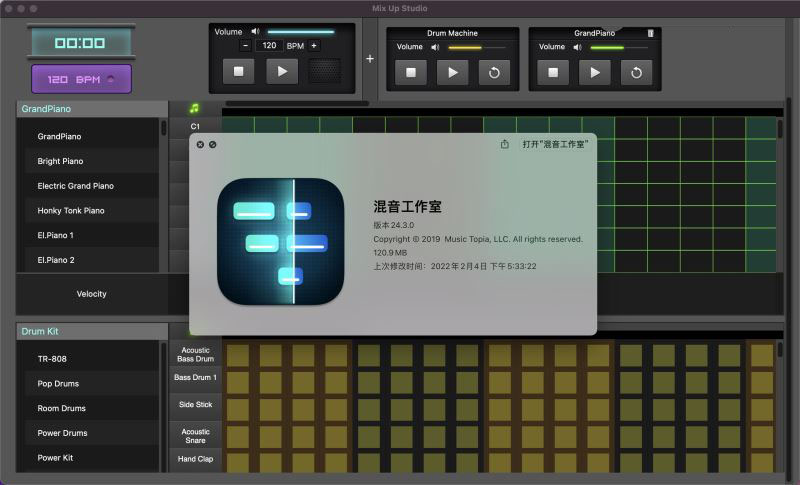Viewport: 800px width, 485px height.
Task: Select Pop Drums kit
Action: click(x=92, y=384)
